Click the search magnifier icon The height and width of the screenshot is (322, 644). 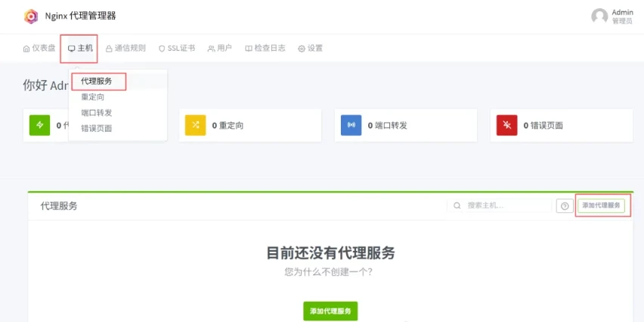(x=458, y=206)
